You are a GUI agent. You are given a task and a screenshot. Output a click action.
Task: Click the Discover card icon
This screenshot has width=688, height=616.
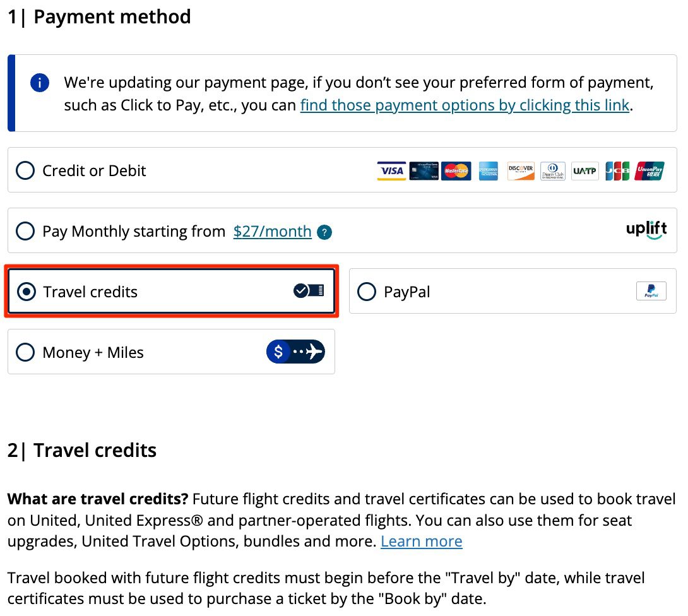(x=521, y=170)
